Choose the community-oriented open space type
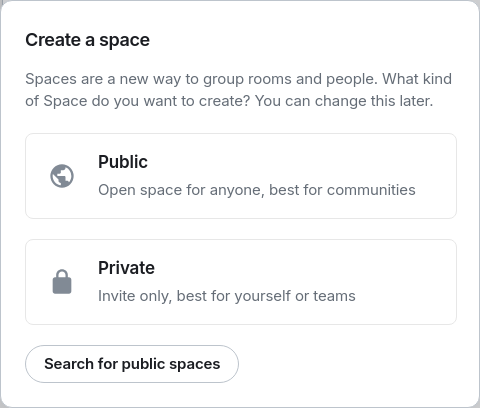The image size is (480, 408). point(241,176)
